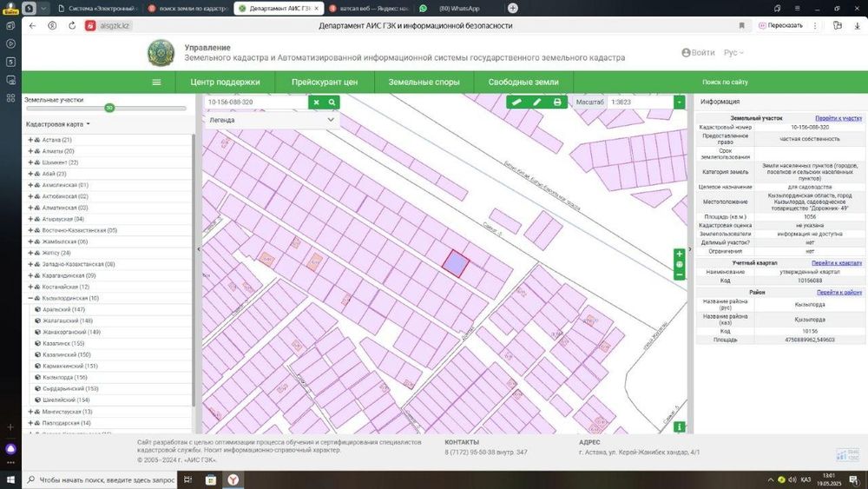Click the Пересказать button in address bar
The width and height of the screenshot is (868, 489).
pyautogui.click(x=781, y=25)
